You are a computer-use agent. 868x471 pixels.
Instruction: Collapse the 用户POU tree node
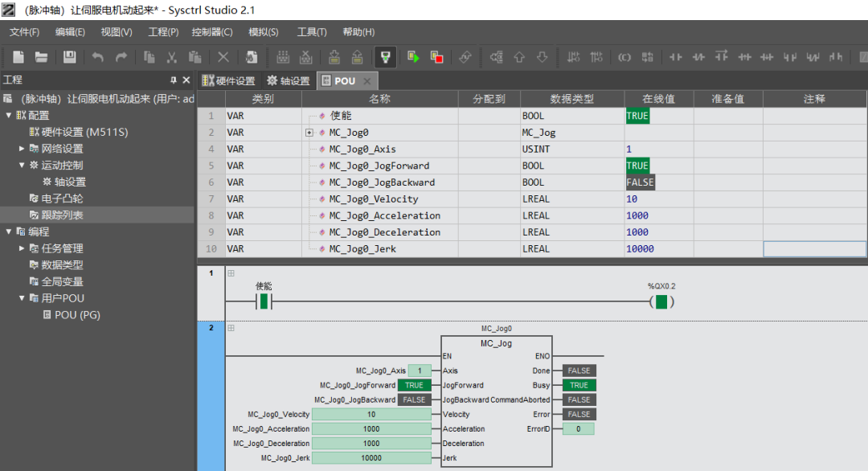point(22,297)
